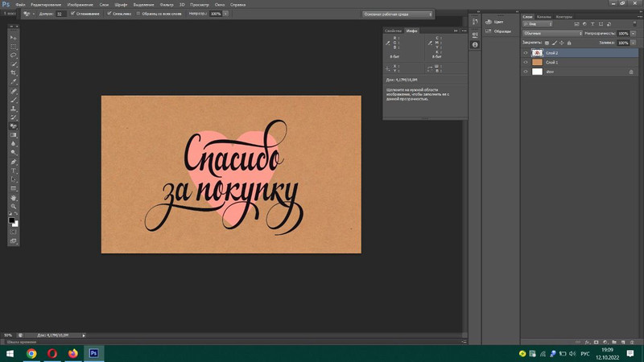
Task: Open the blend mode dropdown Обычные
Action: pos(552,33)
